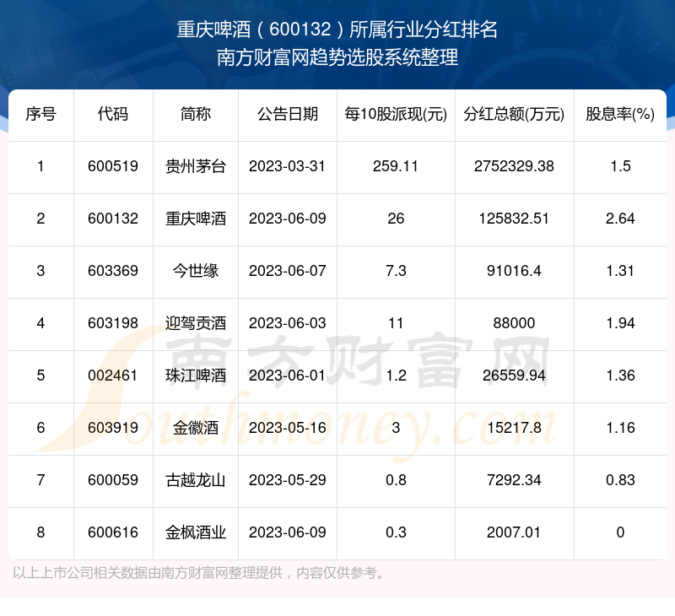Click the value 11 for 迎驾贡酒
This screenshot has height=616, width=675.
point(396,323)
